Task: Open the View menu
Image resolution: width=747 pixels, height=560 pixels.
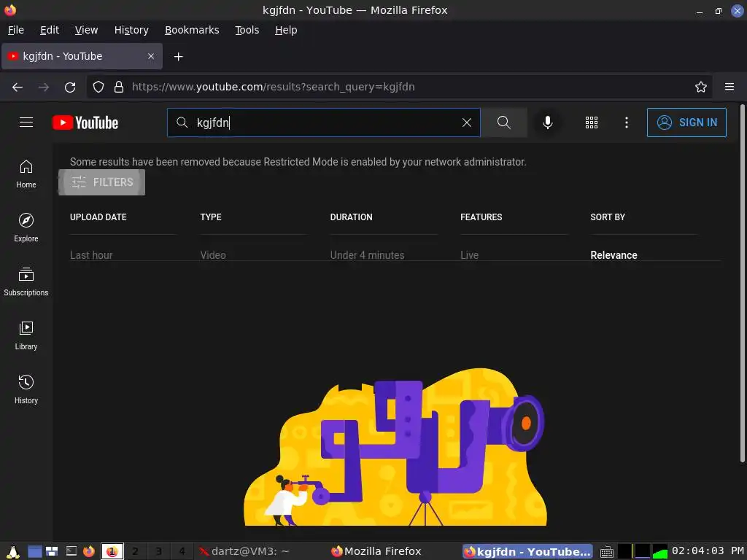Action: 86,30
